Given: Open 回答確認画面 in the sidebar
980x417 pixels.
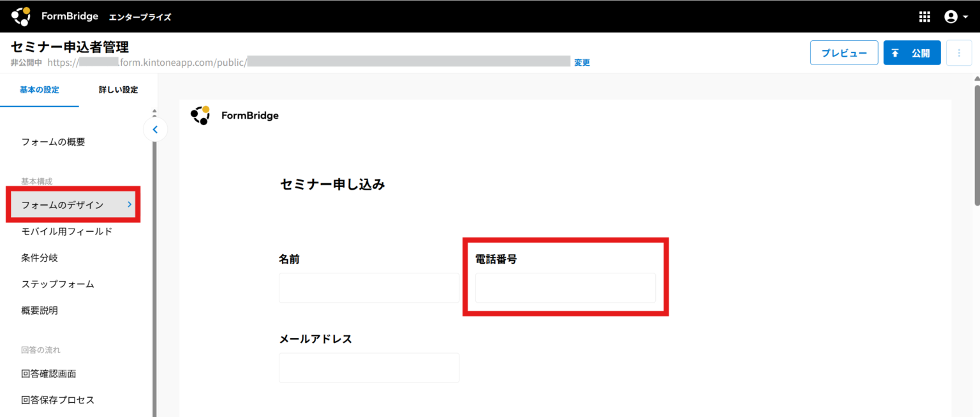Looking at the screenshot, I should 48,374.
